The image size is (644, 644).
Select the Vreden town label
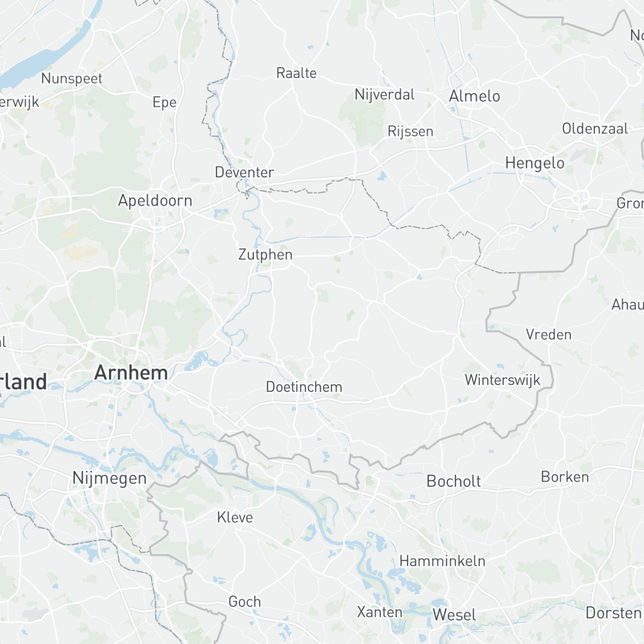tap(548, 335)
